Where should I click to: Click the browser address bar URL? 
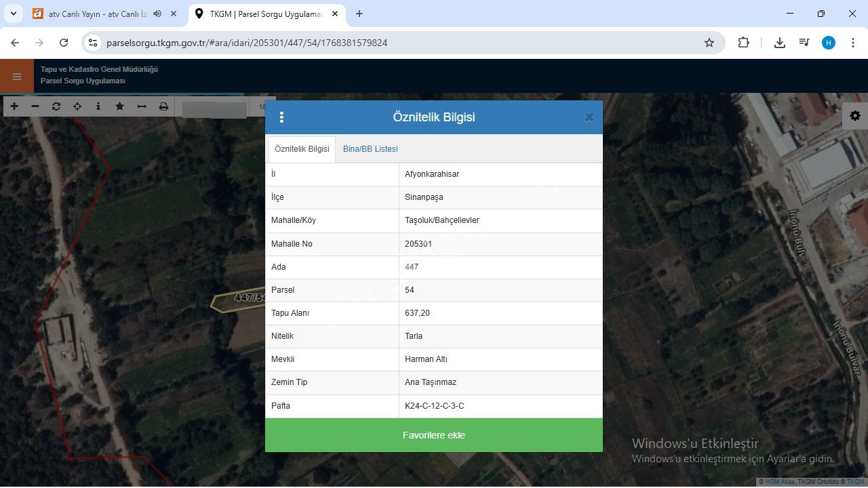pyautogui.click(x=247, y=43)
